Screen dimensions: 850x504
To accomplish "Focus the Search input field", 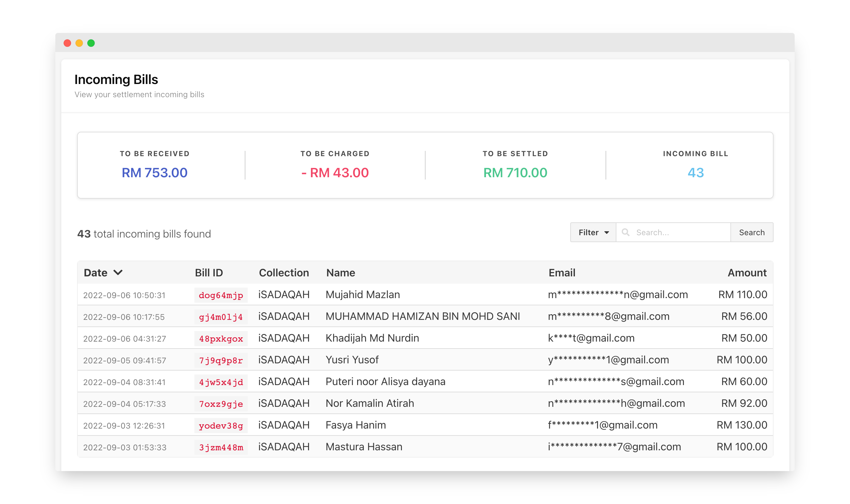I will point(673,232).
